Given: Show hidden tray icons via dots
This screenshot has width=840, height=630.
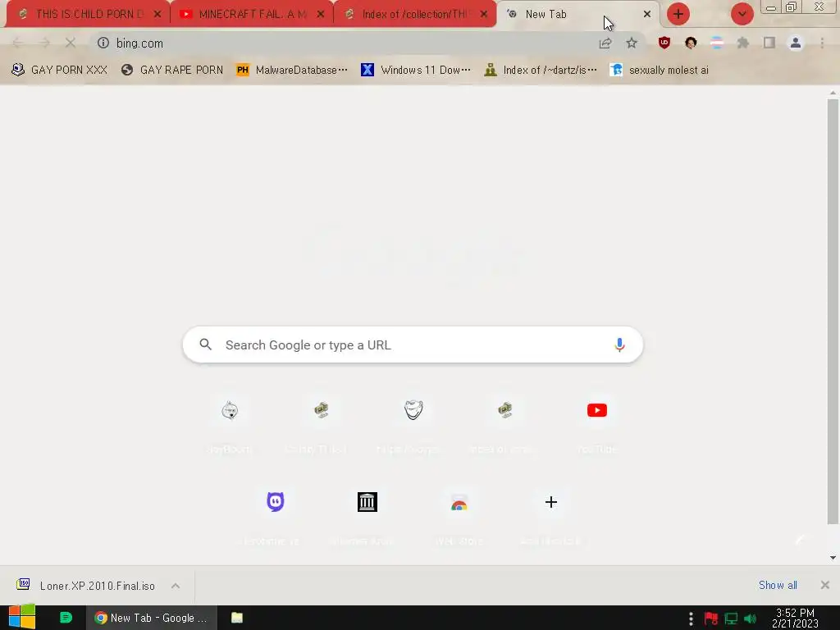Looking at the screenshot, I should tap(691, 619).
